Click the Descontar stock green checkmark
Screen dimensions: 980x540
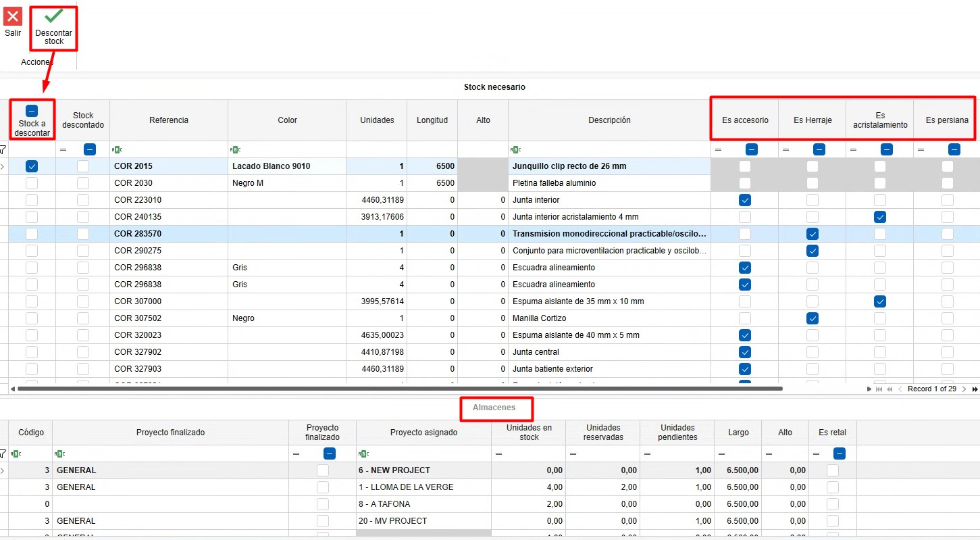(54, 17)
